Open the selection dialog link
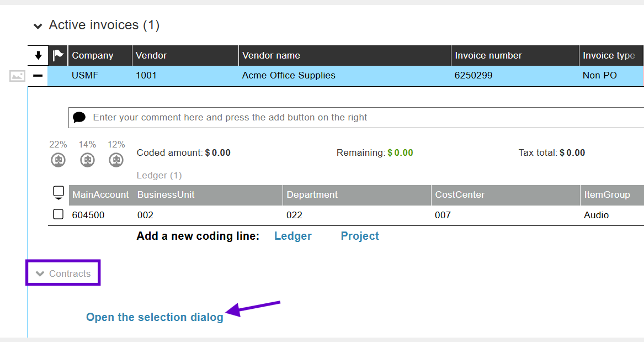The height and width of the screenshot is (342, 644). [155, 317]
